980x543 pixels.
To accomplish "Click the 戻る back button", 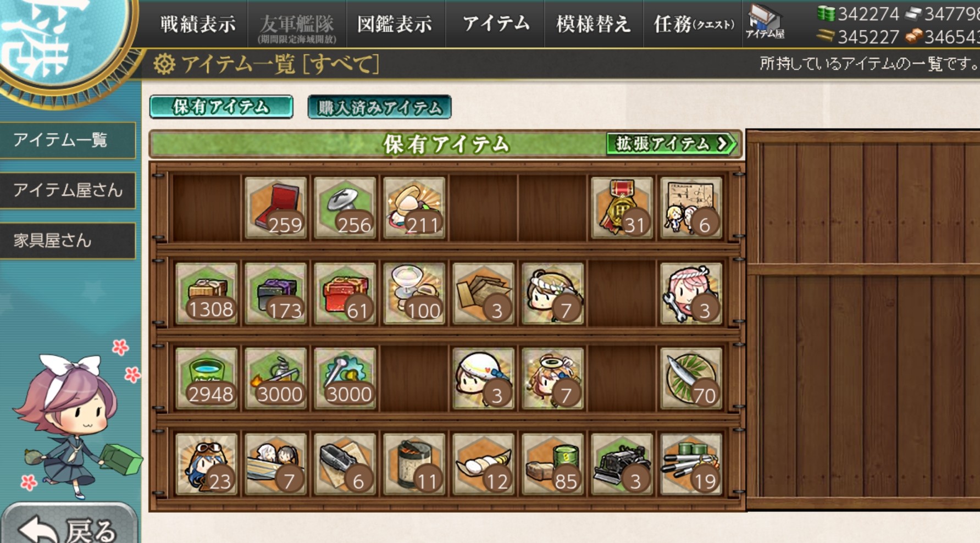I will click(69, 525).
